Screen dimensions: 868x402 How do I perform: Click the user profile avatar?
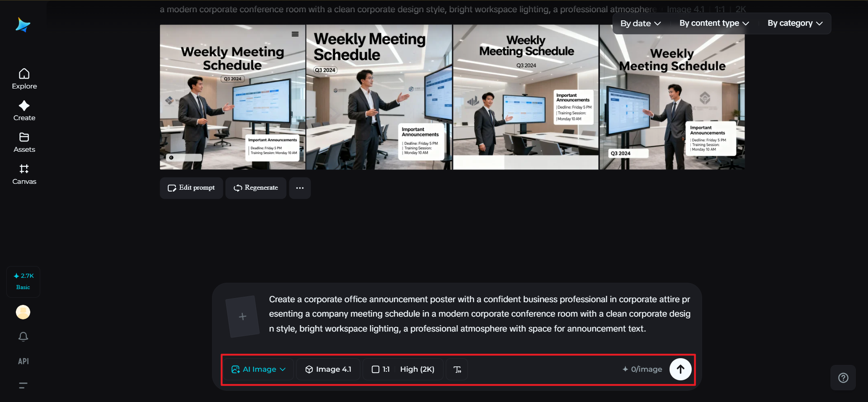(x=23, y=312)
